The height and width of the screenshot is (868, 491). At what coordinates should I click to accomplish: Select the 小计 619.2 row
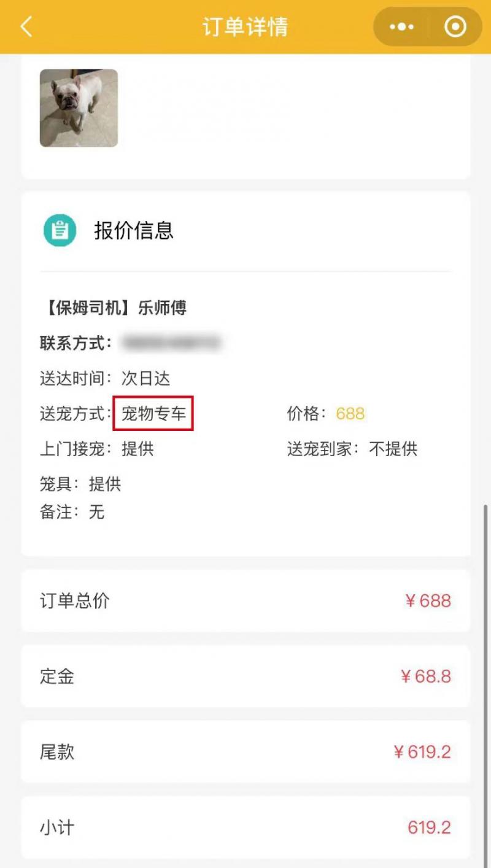[x=245, y=827]
